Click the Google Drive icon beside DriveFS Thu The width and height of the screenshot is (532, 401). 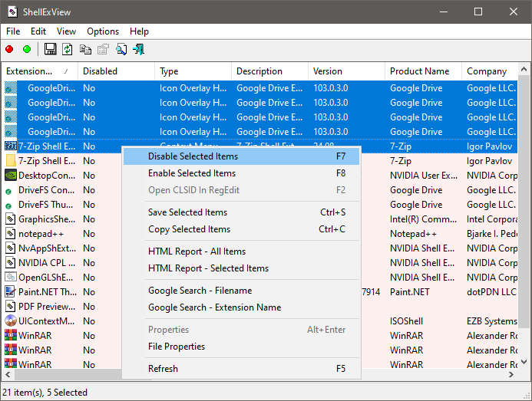tap(8, 206)
